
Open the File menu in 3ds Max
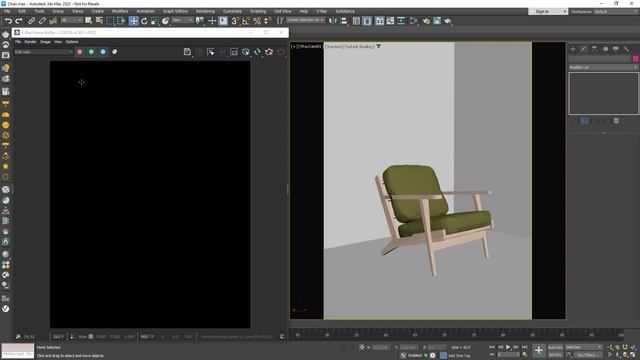[x=7, y=11]
